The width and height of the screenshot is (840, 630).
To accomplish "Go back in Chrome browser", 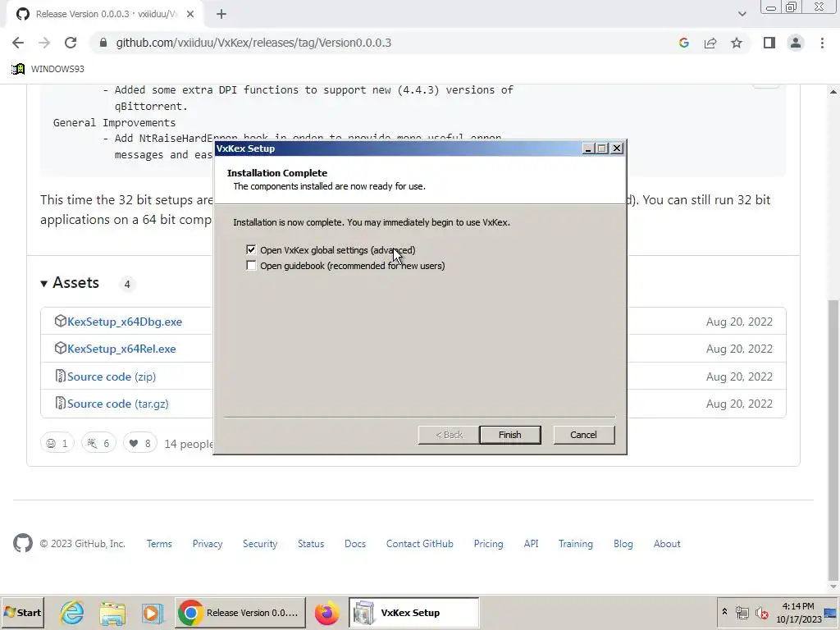I will click(18, 43).
